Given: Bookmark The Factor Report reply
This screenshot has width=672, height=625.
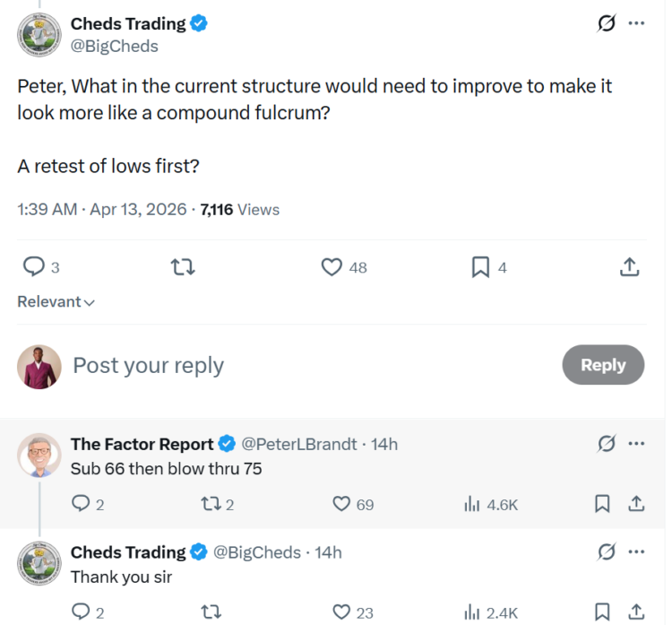Looking at the screenshot, I should point(602,504).
